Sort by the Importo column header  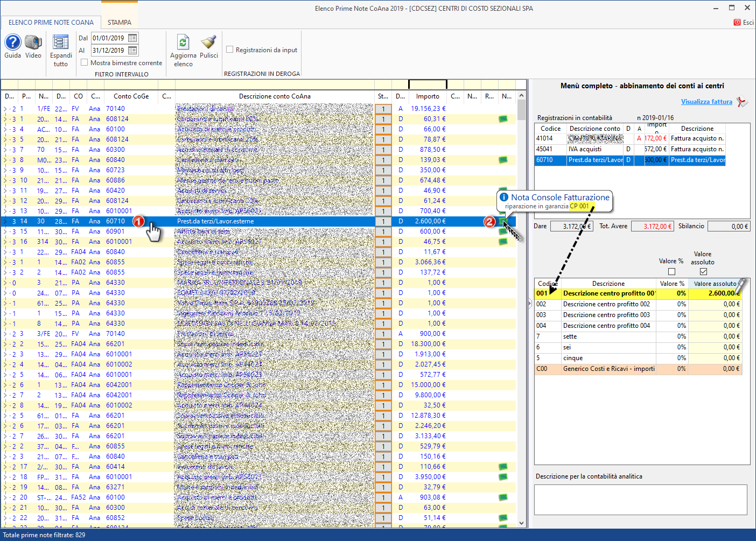tap(428, 96)
